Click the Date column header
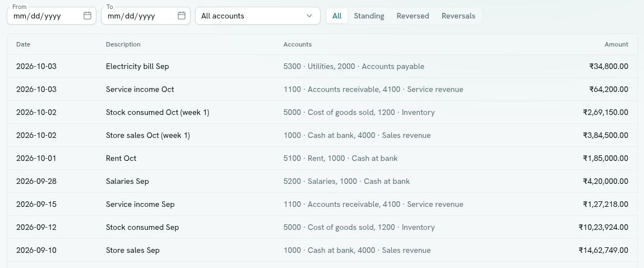This screenshot has width=644, height=268. point(24,44)
